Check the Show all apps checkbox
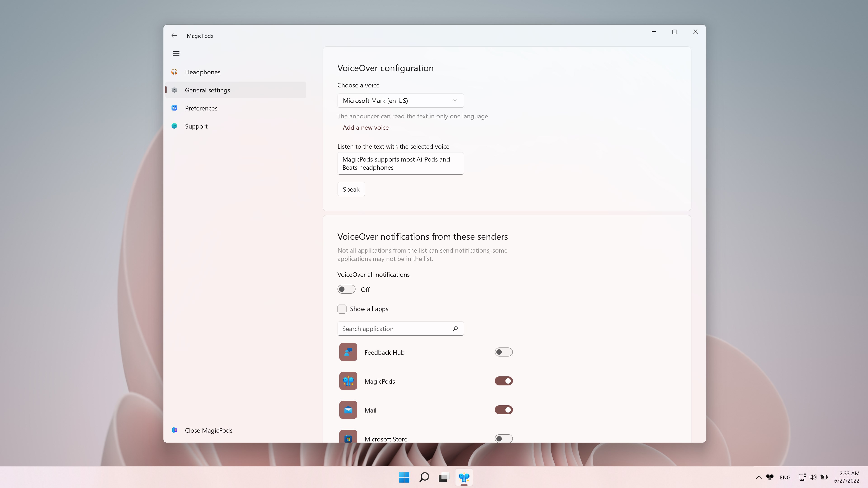This screenshot has height=488, width=868. click(x=342, y=309)
